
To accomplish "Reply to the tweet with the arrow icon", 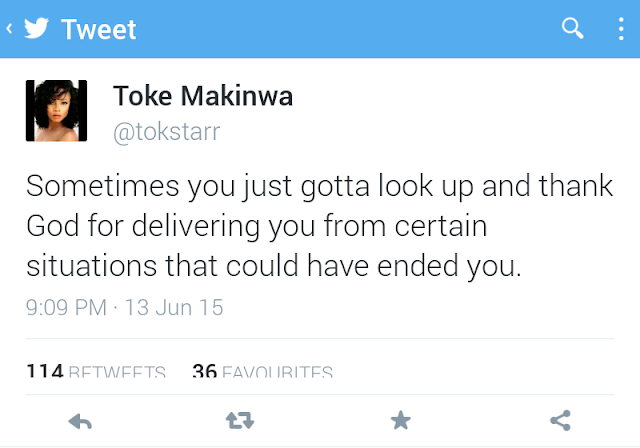I will [x=80, y=421].
